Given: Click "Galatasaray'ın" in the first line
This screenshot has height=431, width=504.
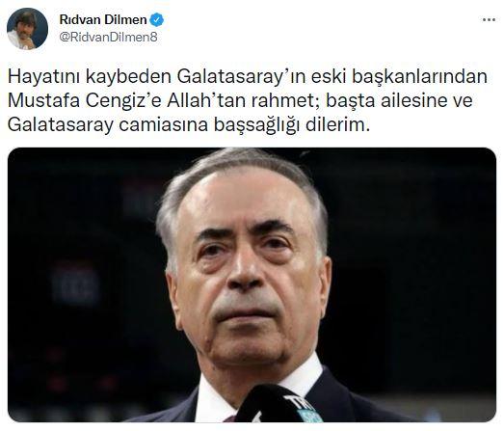Looking at the screenshot, I should pyautogui.click(x=238, y=76).
